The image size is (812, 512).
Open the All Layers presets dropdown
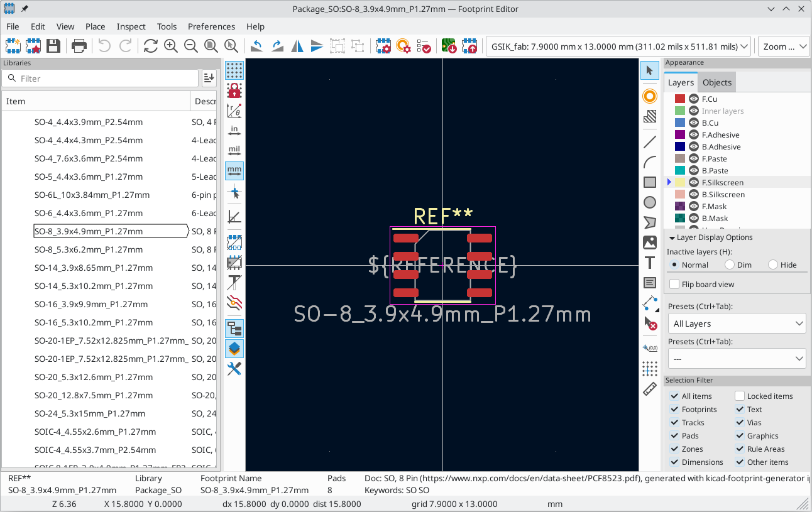coord(737,324)
